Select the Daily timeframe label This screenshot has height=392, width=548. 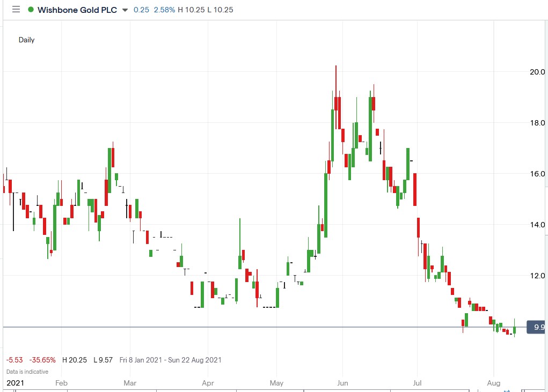click(x=26, y=40)
